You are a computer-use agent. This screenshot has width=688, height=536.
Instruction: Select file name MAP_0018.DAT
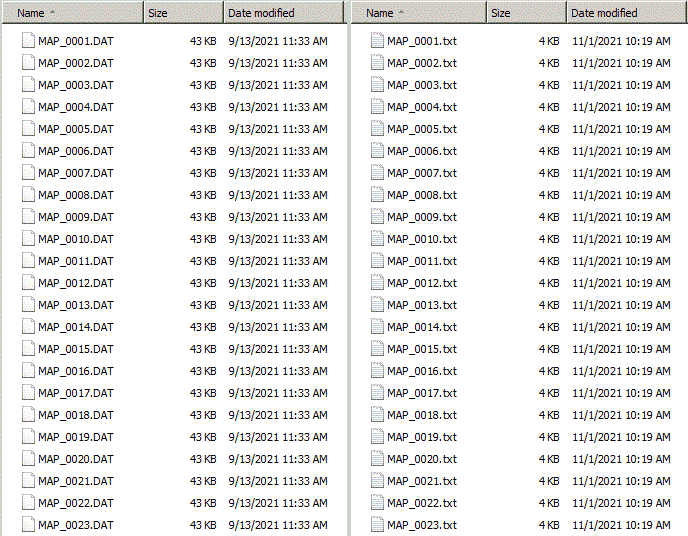(76, 415)
